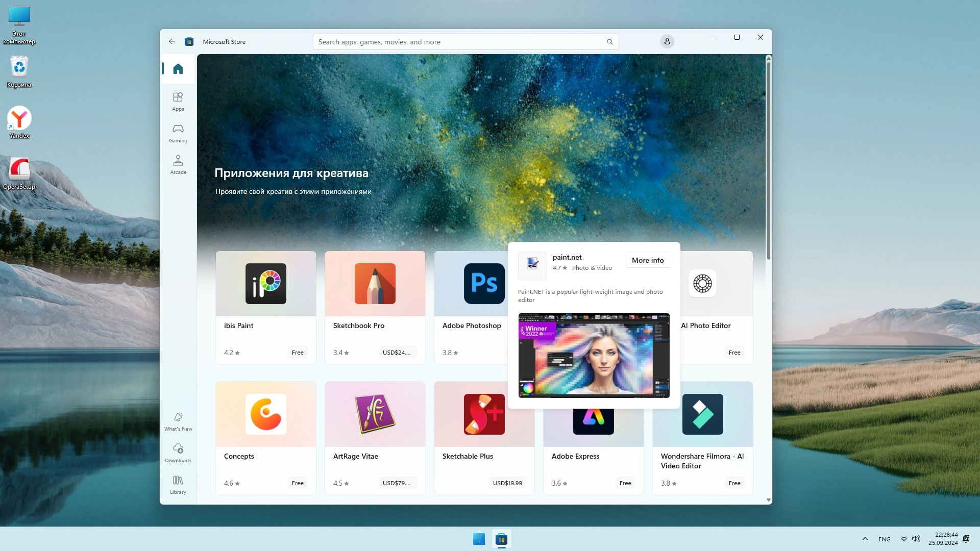980x551 pixels.
Task: Open the Downloads page
Action: coord(178,453)
